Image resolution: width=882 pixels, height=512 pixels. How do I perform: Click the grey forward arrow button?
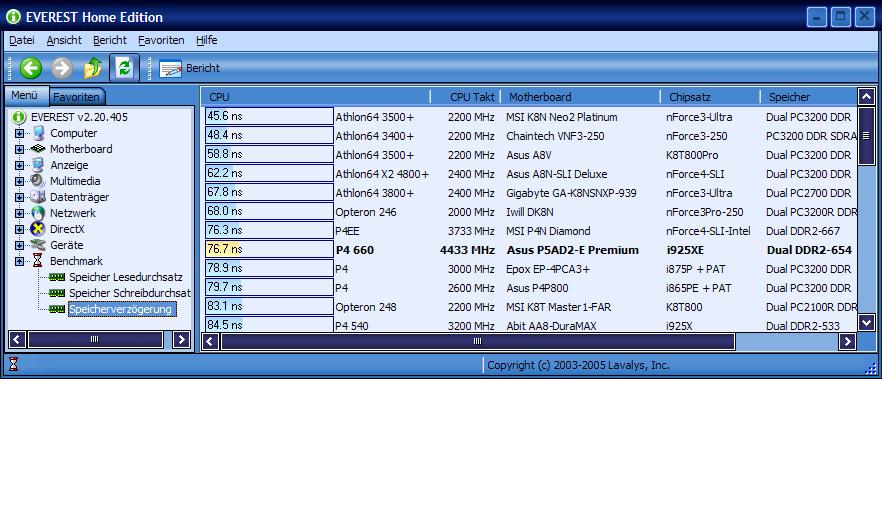tap(62, 68)
